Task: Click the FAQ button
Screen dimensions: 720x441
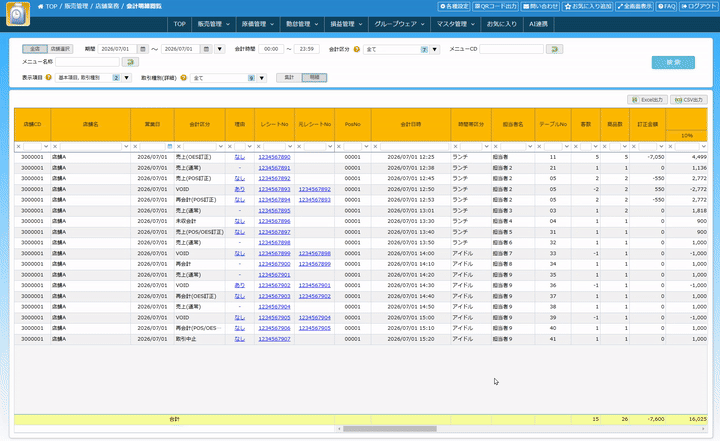Action: point(666,6)
